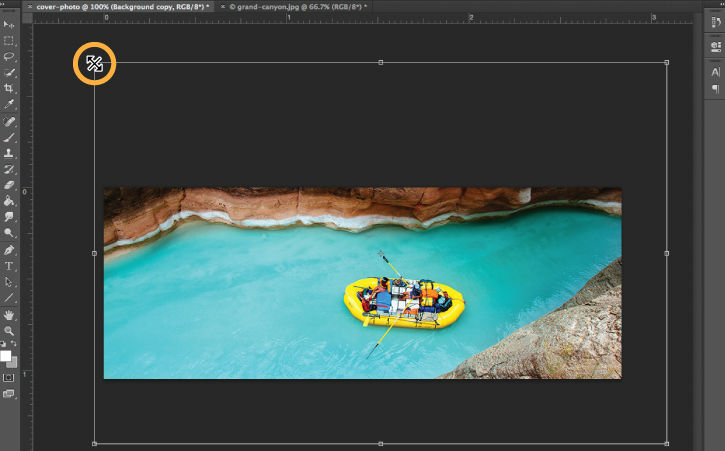Viewport: 725px width, 451px height.
Task: Close the grand-canyon.jpg document tab
Action: click(x=223, y=6)
